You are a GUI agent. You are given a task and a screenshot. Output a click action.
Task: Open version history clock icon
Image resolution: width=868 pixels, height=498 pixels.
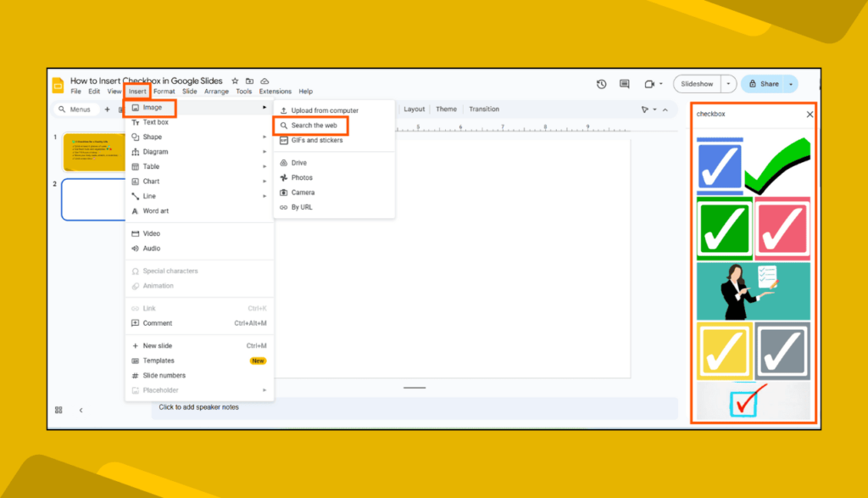[x=601, y=84]
